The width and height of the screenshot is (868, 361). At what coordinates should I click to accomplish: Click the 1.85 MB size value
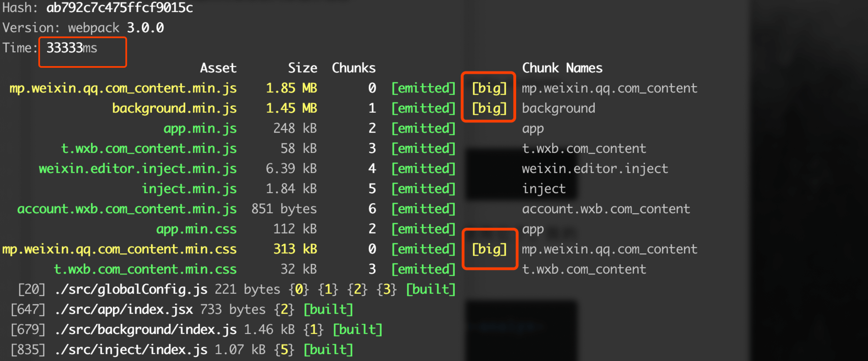tap(291, 88)
